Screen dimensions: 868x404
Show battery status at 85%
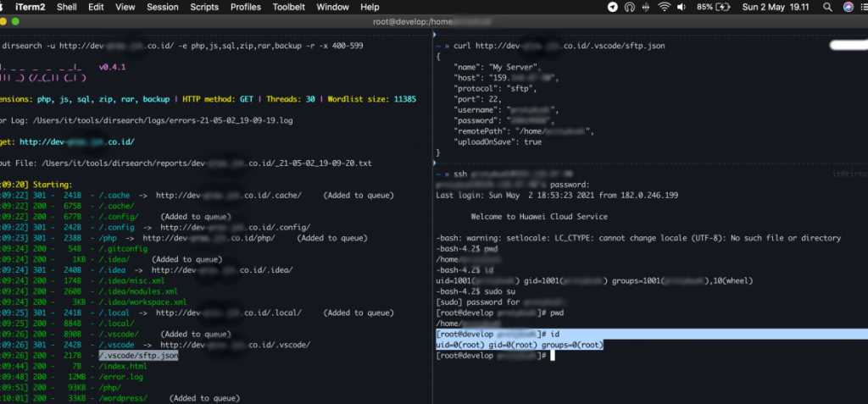(x=714, y=7)
